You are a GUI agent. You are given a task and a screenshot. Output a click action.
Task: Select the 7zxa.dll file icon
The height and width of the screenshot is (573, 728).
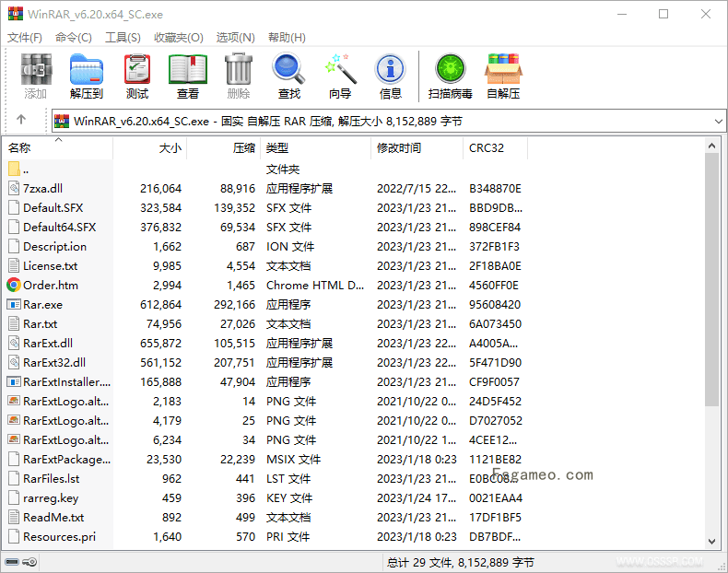click(x=14, y=188)
